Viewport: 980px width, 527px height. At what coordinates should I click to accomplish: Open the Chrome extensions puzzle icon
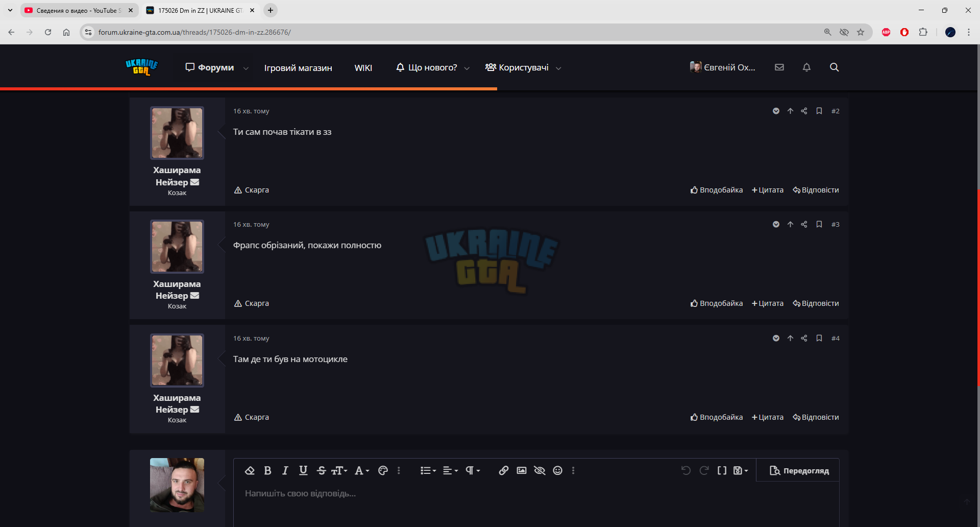click(x=923, y=32)
